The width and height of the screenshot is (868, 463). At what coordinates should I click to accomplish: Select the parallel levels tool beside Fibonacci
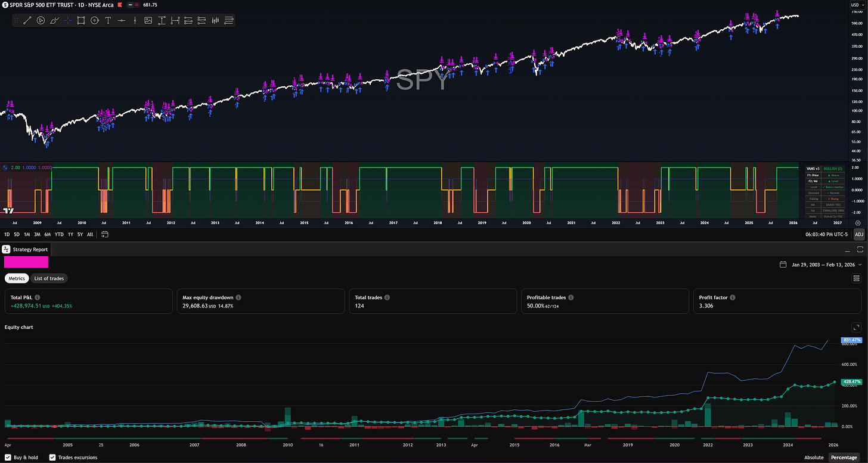click(201, 20)
